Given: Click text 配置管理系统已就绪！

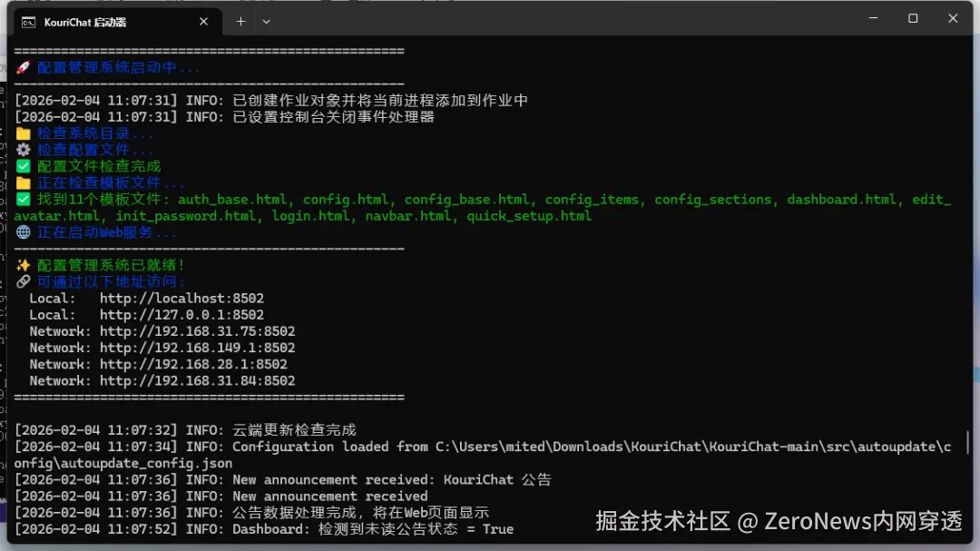Looking at the screenshot, I should click(x=111, y=265).
